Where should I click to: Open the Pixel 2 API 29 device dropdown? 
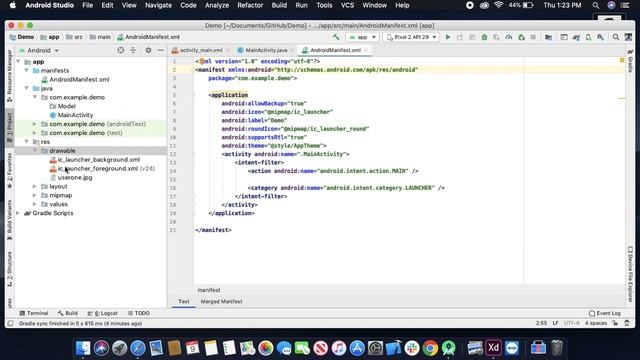pos(411,37)
